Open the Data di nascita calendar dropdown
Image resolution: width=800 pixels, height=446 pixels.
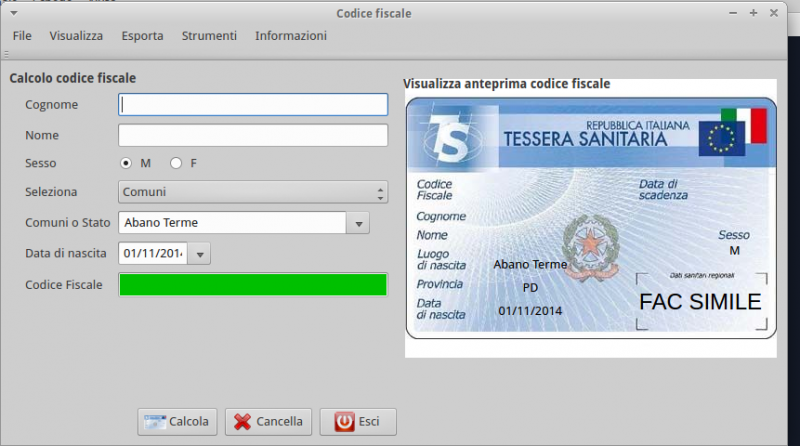(199, 254)
